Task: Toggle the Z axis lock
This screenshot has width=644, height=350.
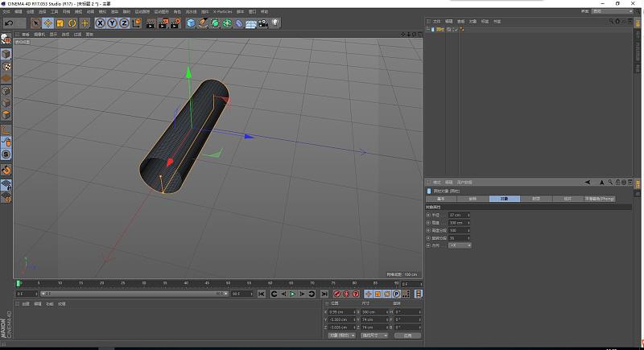Action: (x=125, y=23)
